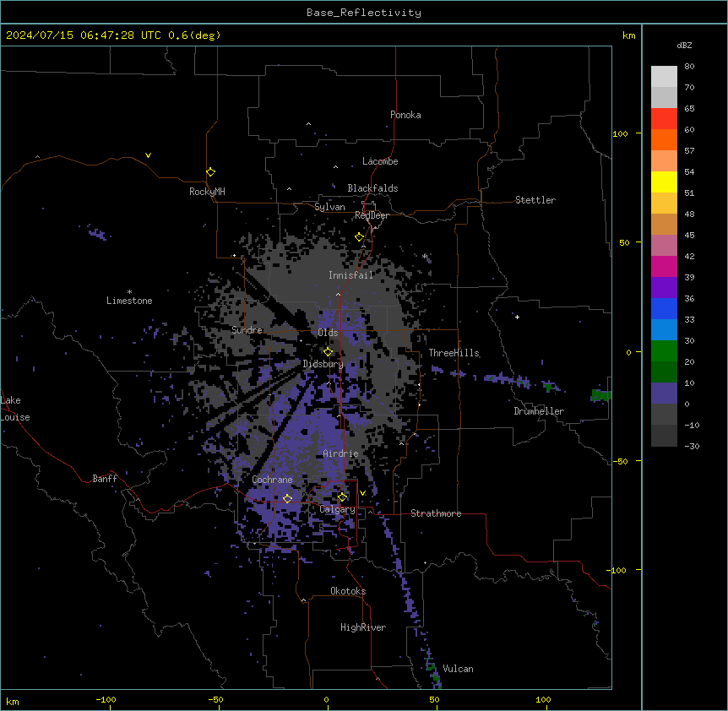
Task: Click the Vulcan label
Action: pos(458,669)
